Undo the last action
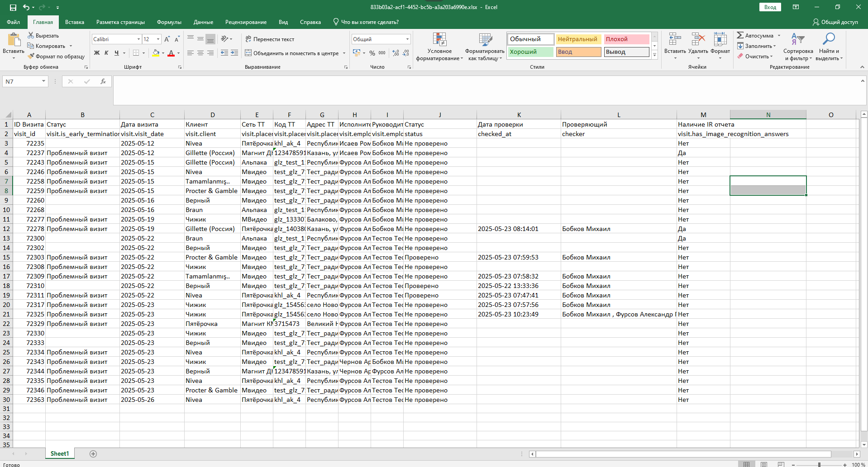Screen dimensions: 868x467 (x=26, y=7)
